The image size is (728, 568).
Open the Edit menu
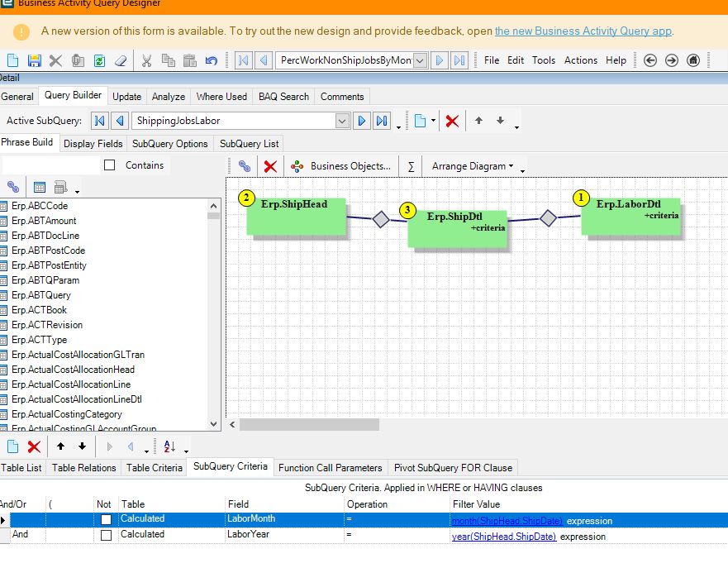[x=516, y=60]
